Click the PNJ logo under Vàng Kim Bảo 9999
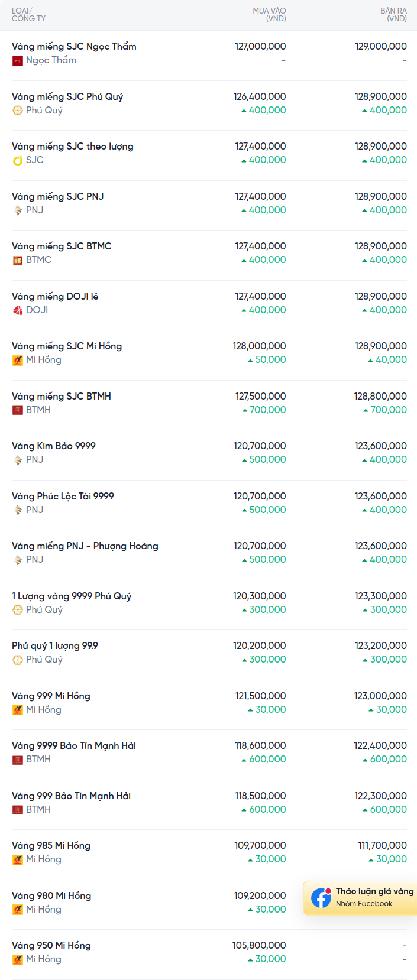This screenshot has width=417, height=980. 18,460
